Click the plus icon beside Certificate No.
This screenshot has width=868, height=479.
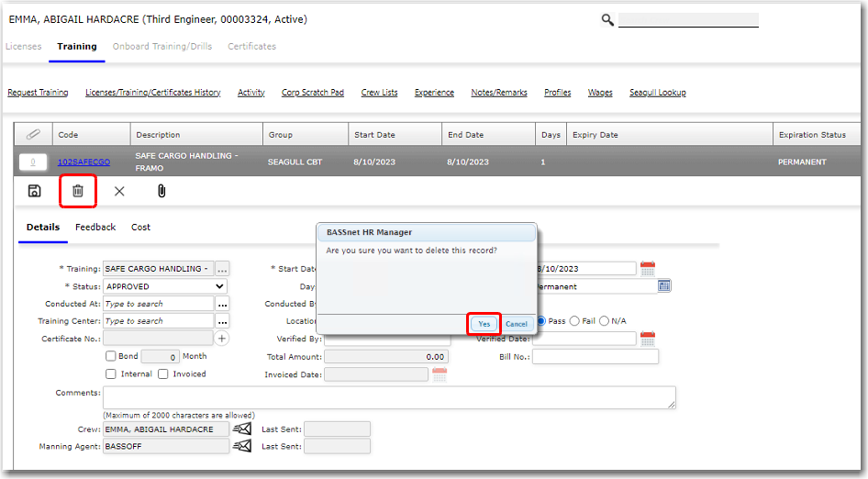coord(222,339)
